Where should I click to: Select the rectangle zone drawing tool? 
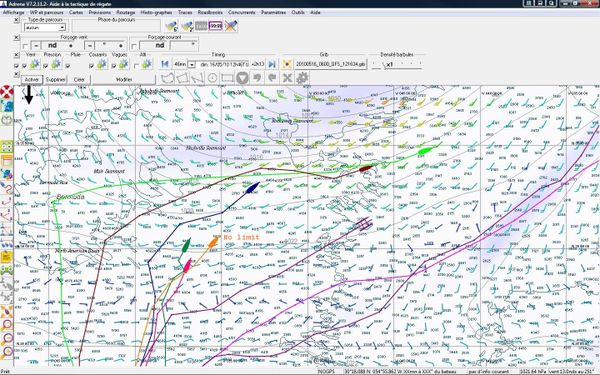[x=227, y=78]
